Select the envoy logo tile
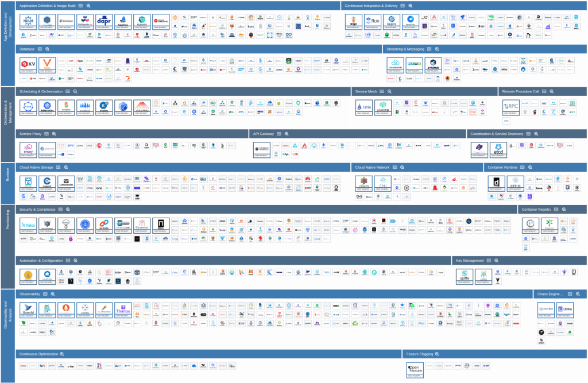588x383 pixels. [28, 149]
